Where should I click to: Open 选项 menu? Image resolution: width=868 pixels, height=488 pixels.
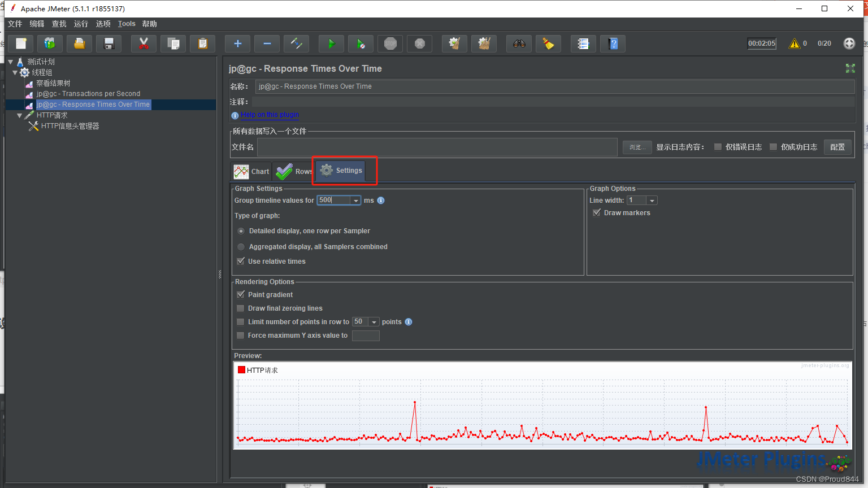(x=103, y=24)
